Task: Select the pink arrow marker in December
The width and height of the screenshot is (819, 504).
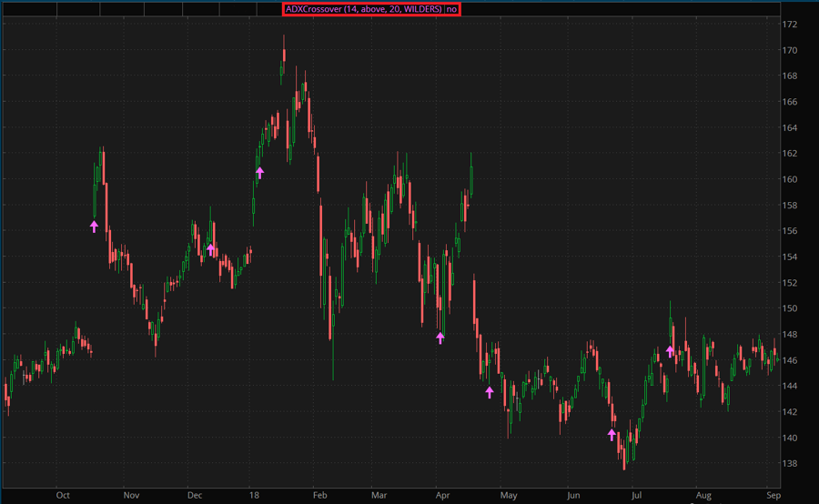Action: 210,249
